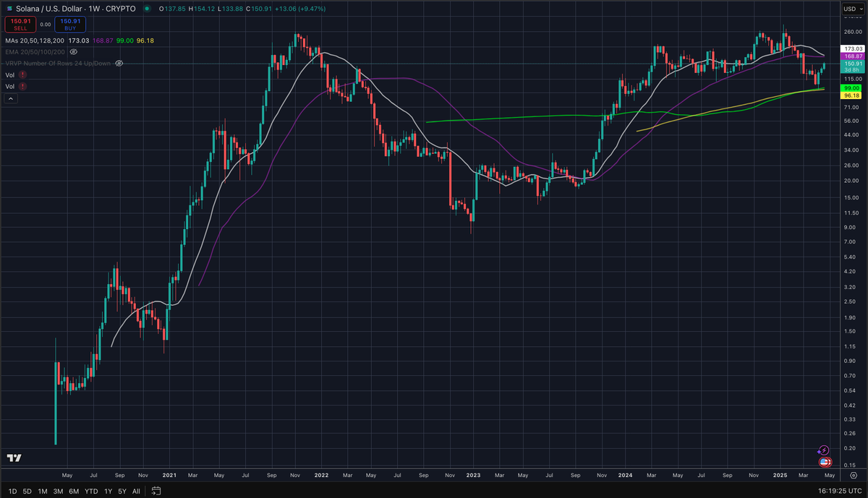Show the hidden EMA 20/50/100/200 indicator
This screenshot has height=498, width=868.
pyautogui.click(x=74, y=52)
